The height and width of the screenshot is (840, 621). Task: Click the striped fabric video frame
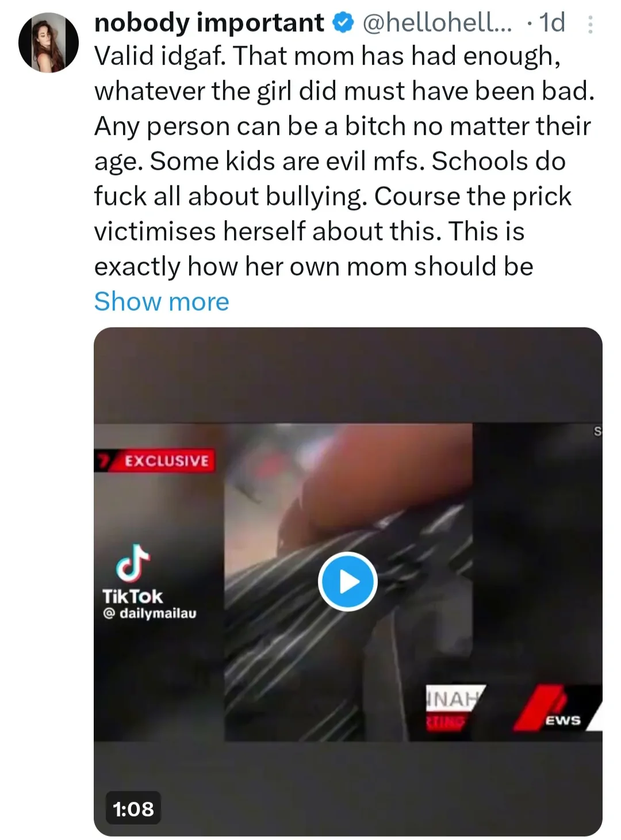point(348,582)
